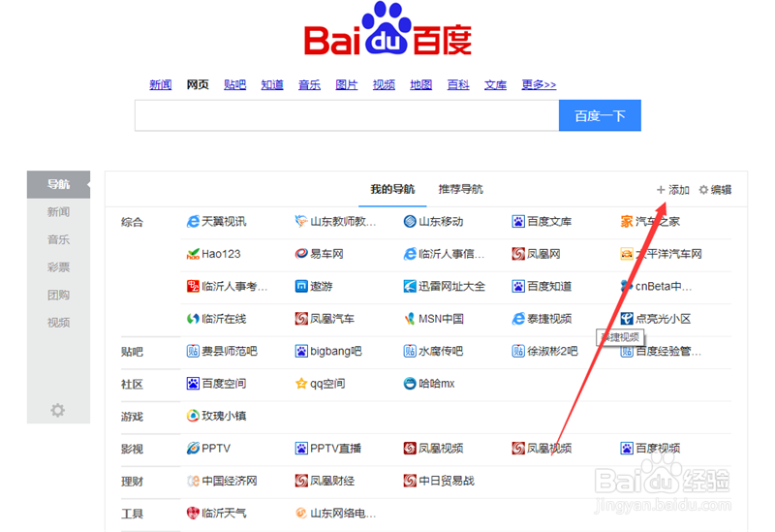
Task: Open the 百度视频 link
Action: pyautogui.click(x=658, y=449)
